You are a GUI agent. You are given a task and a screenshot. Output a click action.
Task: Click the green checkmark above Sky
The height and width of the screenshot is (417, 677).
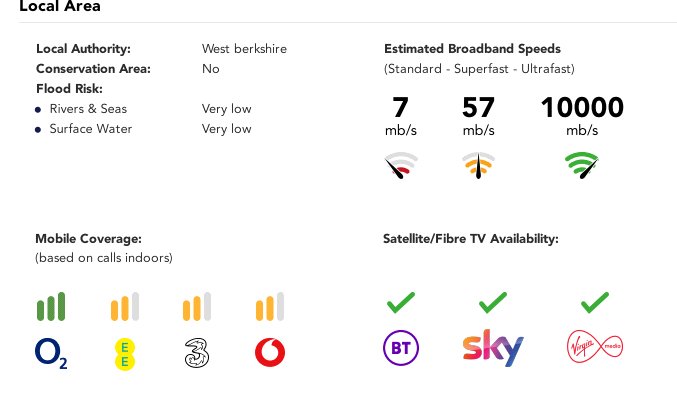coord(493,302)
